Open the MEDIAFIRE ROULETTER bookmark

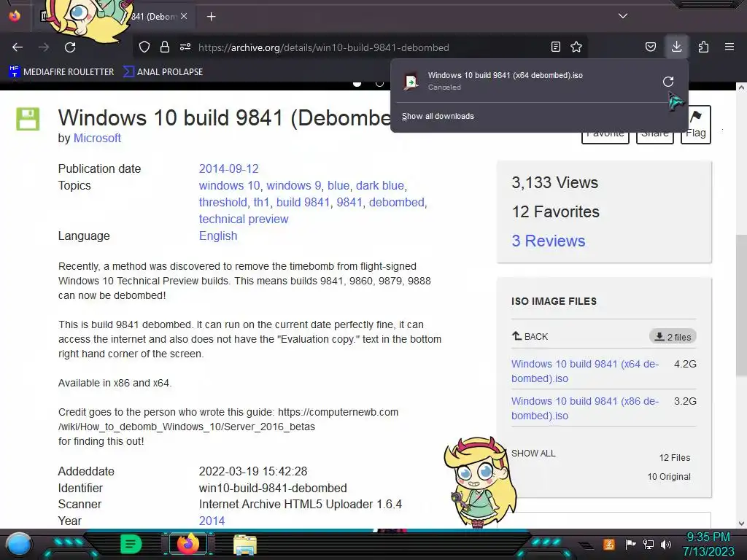point(61,72)
